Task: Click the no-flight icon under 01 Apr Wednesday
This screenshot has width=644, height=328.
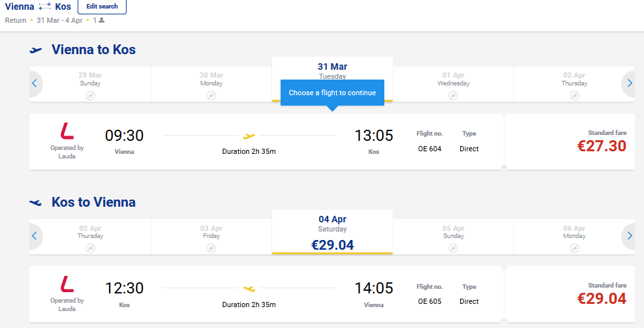Action: [453, 96]
